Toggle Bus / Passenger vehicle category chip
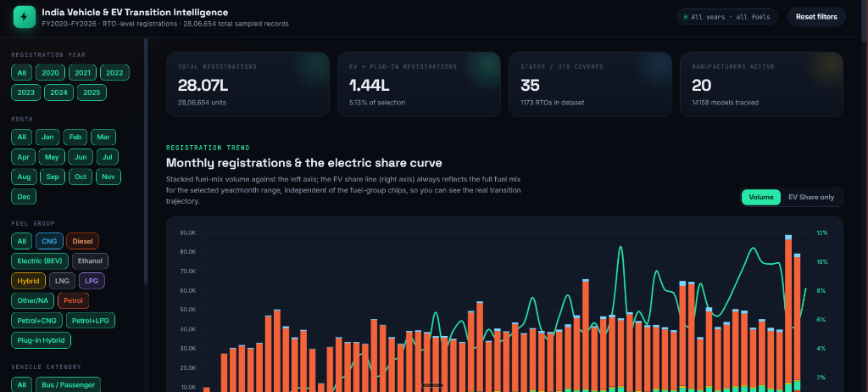868x392 pixels. click(68, 385)
